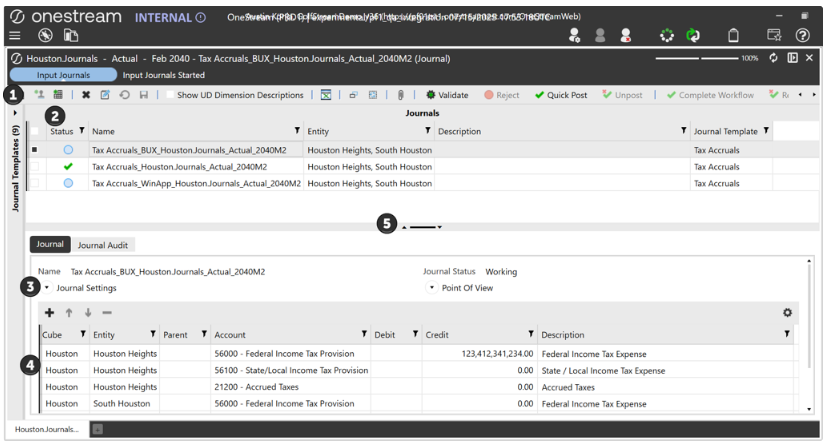This screenshot has width=830, height=446.
Task: Check the Tax Accruals_WinApp journal row checkbox
Action: tap(36, 183)
